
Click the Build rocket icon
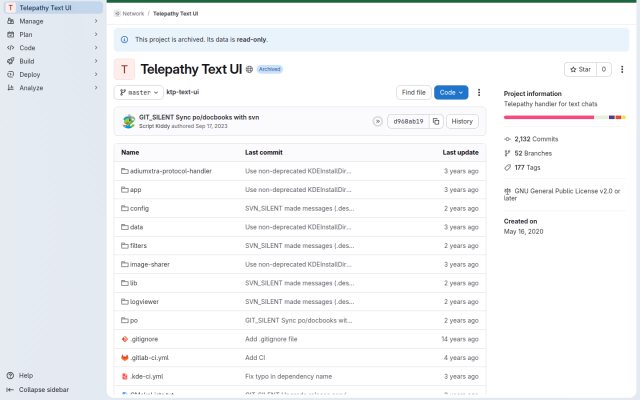click(x=11, y=61)
